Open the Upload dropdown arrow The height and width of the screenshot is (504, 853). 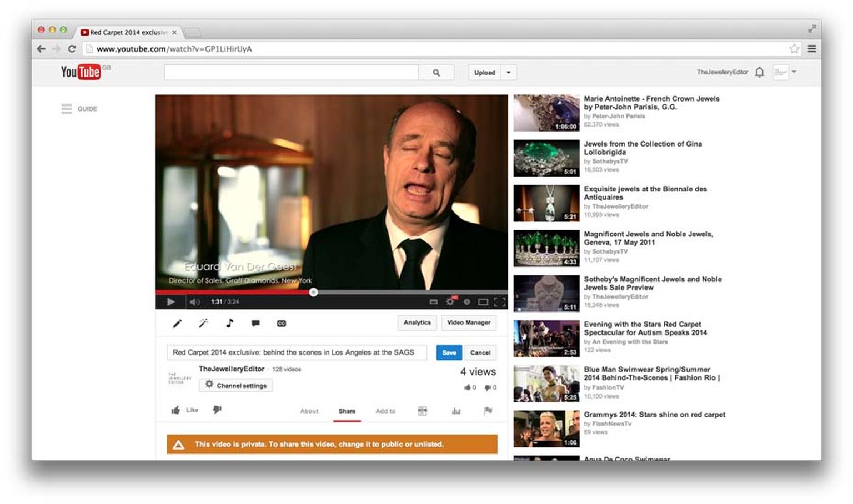(x=509, y=73)
